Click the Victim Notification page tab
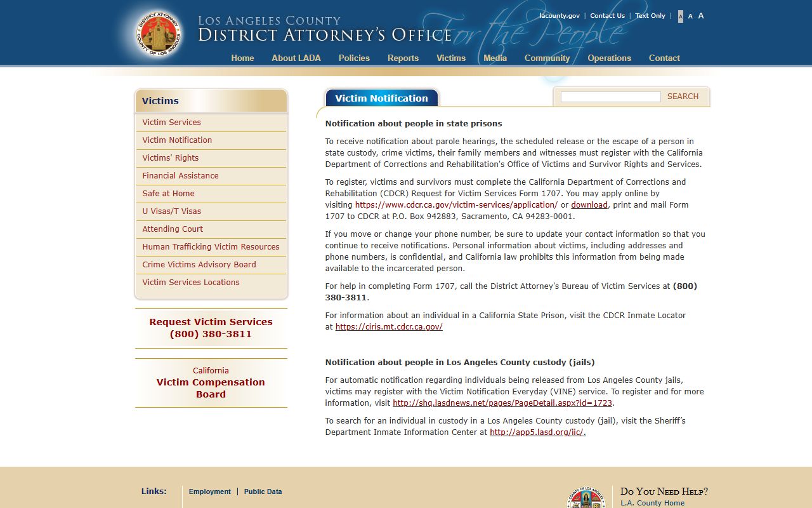This screenshot has width=812, height=508. click(381, 98)
